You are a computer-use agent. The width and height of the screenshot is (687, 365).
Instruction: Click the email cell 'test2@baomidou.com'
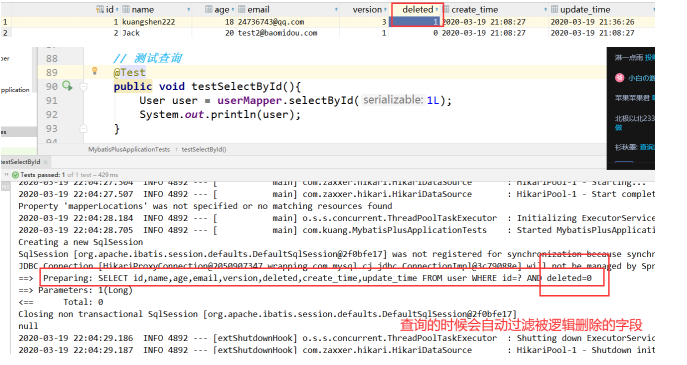277,33
